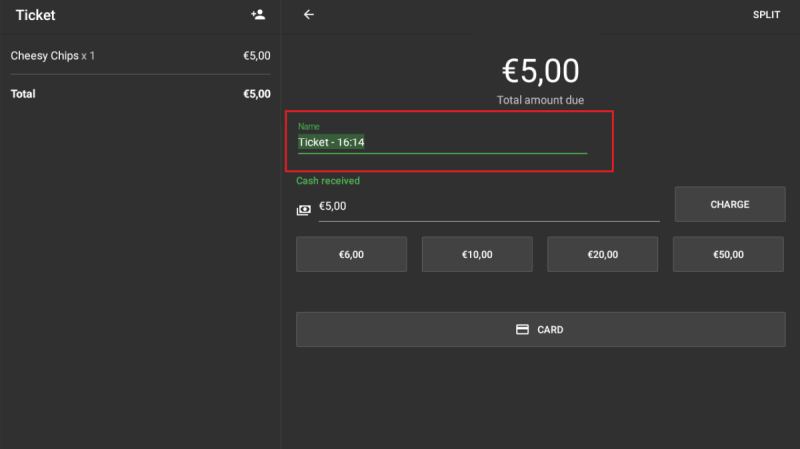800x449 pixels.
Task: Focus the ticket Name text field
Action: click(x=442, y=142)
